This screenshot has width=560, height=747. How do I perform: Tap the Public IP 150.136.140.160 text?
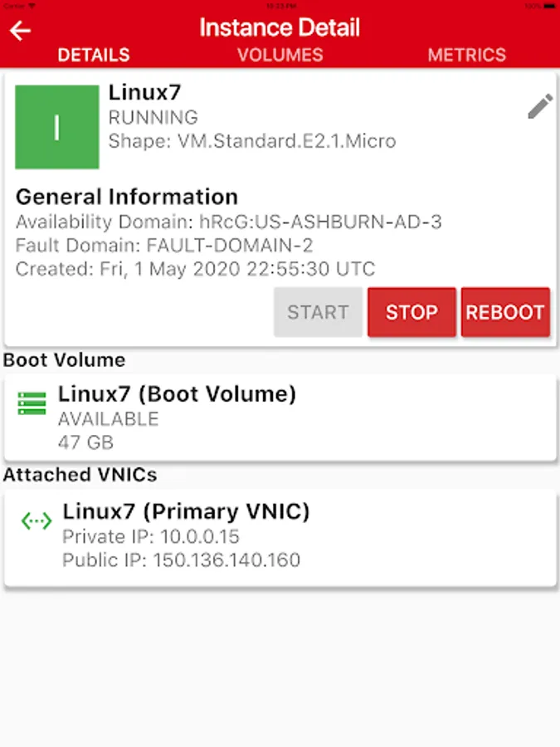(x=181, y=560)
